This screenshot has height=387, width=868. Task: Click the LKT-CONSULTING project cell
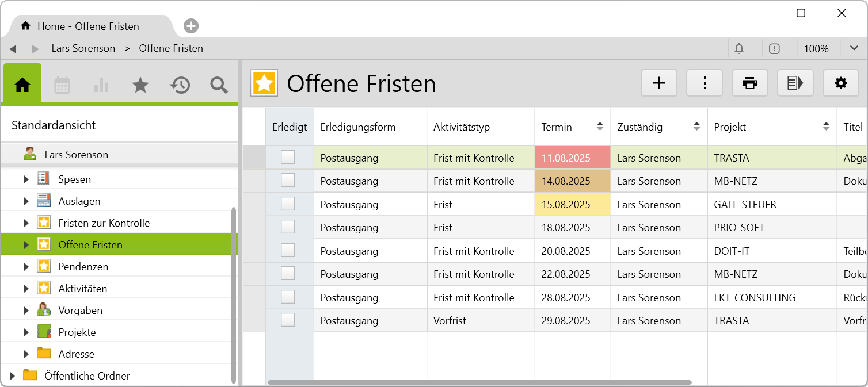click(772, 298)
